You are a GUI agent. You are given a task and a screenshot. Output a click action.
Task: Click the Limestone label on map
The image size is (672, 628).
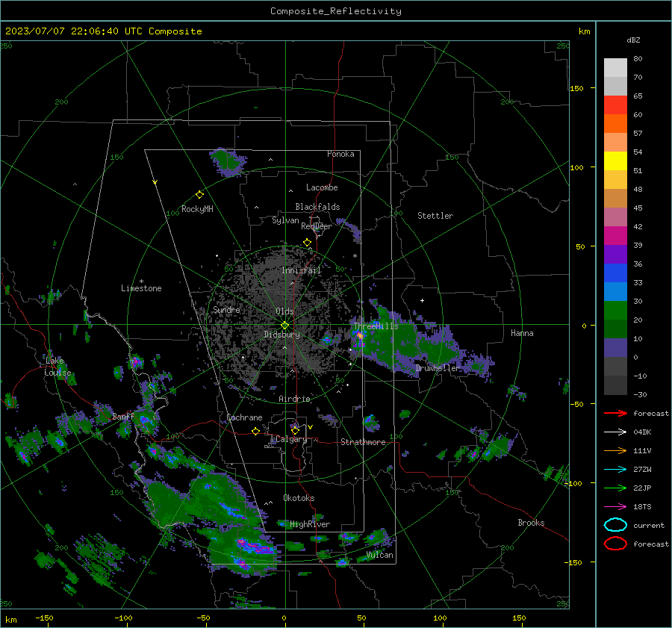pyautogui.click(x=141, y=288)
